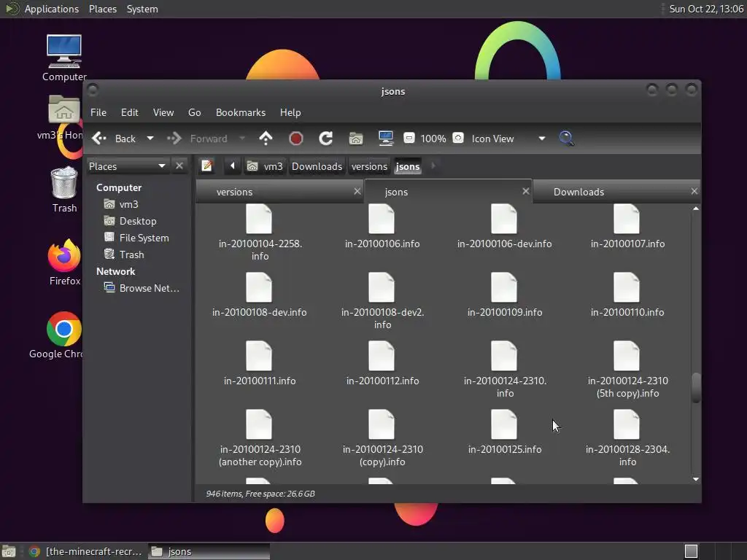Viewport: 747px width, 560px height.
Task: Click the Forward button
Action: coord(197,139)
